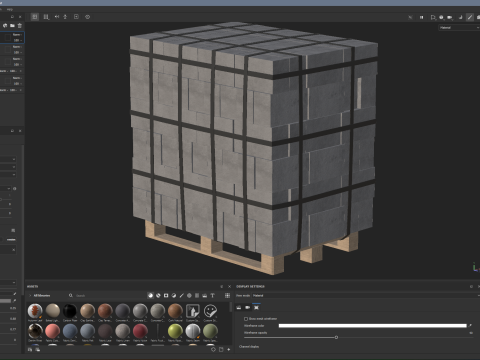
Task: Open the active viewport tab icon in Display Settings
Action: click(x=256, y=307)
